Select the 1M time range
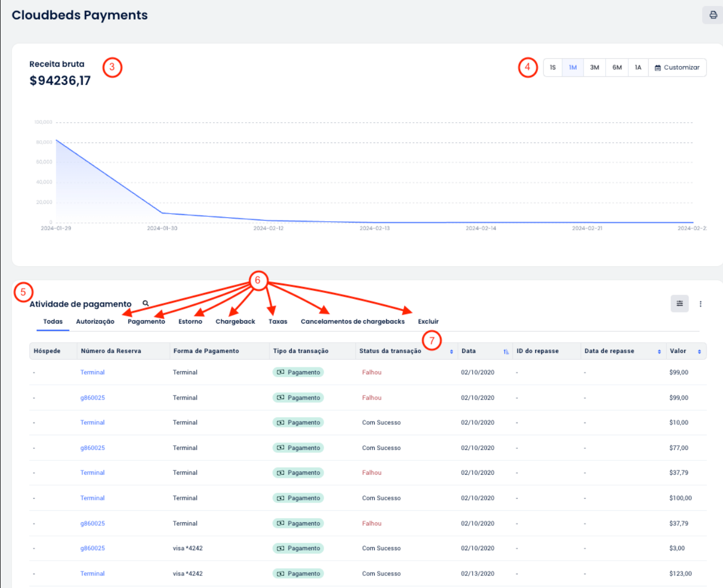723x588 pixels. click(x=573, y=67)
